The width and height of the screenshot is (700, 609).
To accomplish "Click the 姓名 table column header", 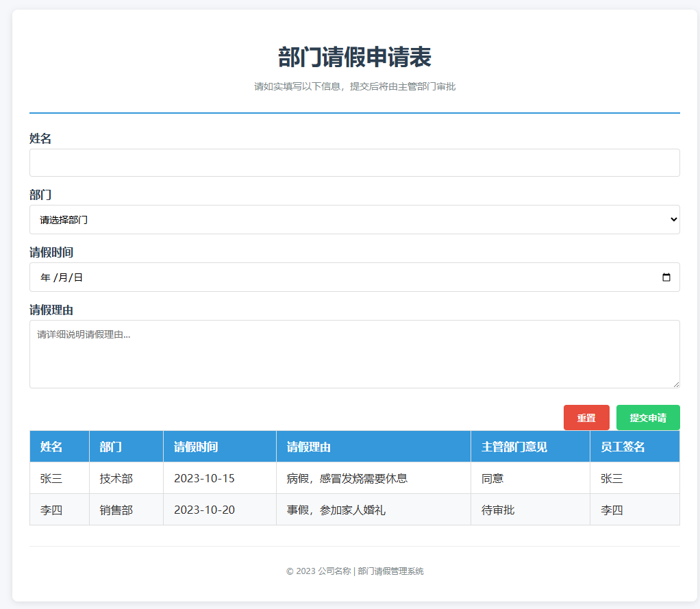I will click(x=51, y=447).
